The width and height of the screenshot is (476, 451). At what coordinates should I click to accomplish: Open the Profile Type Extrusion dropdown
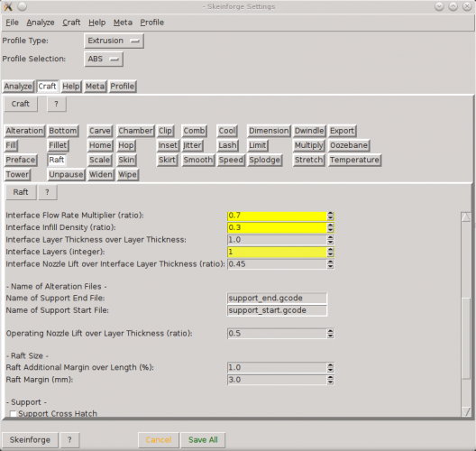(x=114, y=41)
